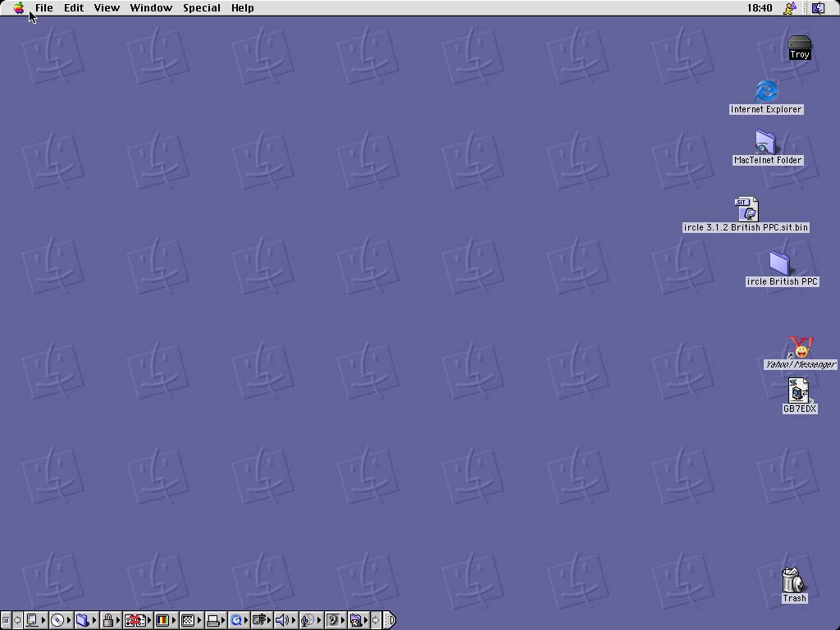The width and height of the screenshot is (840, 630).
Task: Open the monitor resolution checkerboard module
Action: pyautogui.click(x=190, y=620)
